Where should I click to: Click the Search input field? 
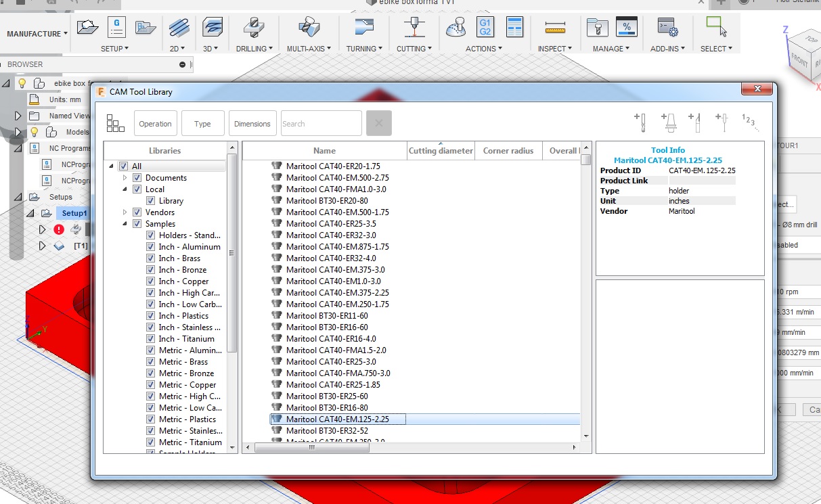coord(321,124)
